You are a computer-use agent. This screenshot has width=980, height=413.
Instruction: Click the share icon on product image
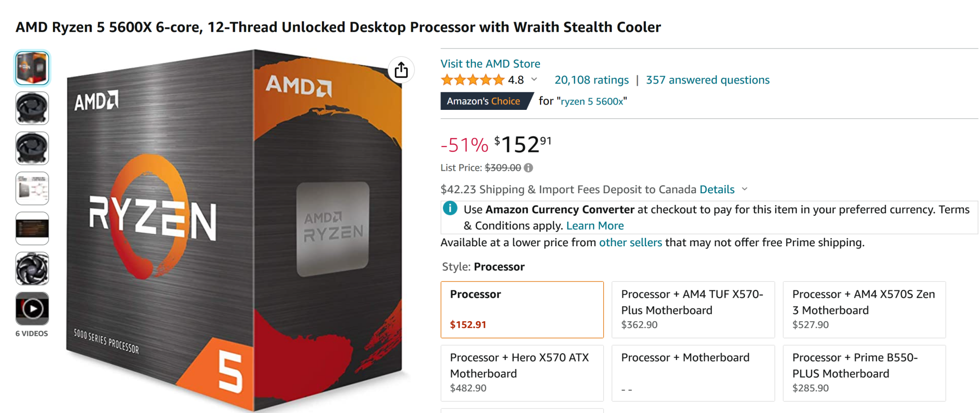coord(401,70)
